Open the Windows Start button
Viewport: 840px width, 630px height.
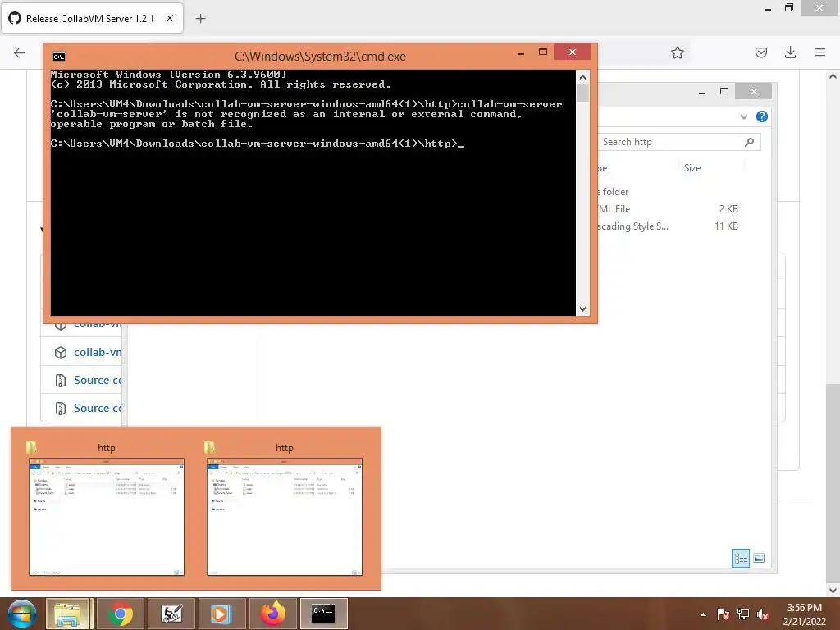[x=22, y=614]
